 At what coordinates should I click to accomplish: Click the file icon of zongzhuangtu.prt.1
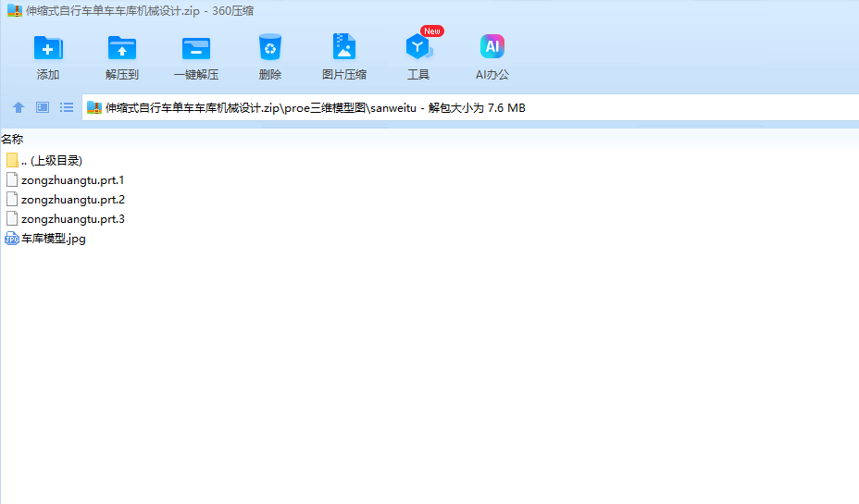point(12,180)
